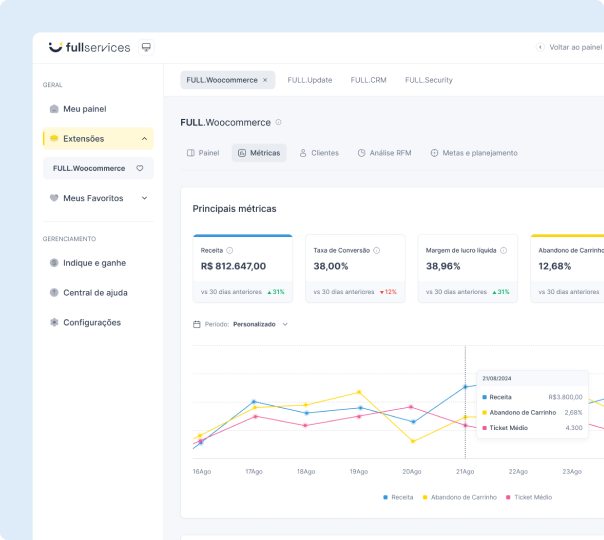Click the calendar icon next to Período
Screen dimensions: 604x540
(x=196, y=324)
